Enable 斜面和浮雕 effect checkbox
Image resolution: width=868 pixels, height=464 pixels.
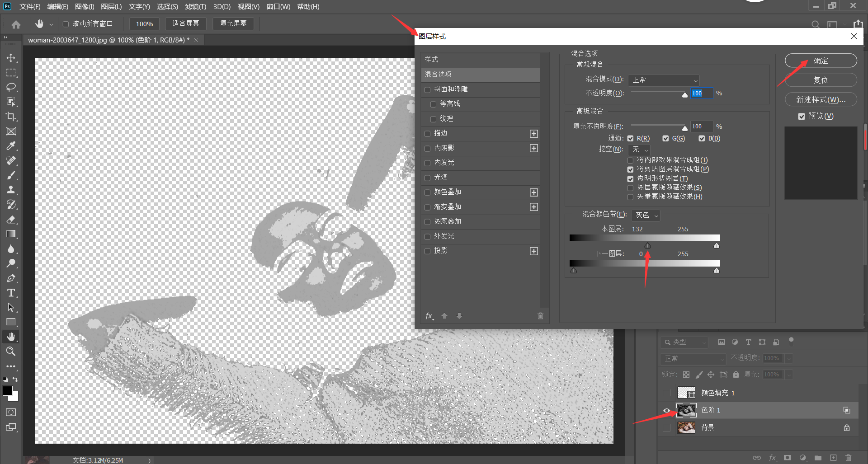[x=427, y=90]
